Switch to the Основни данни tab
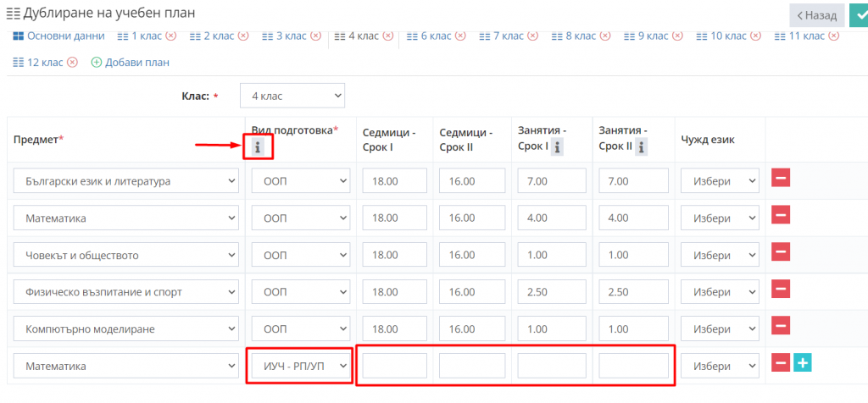The height and width of the screenshot is (403, 868). coord(58,36)
